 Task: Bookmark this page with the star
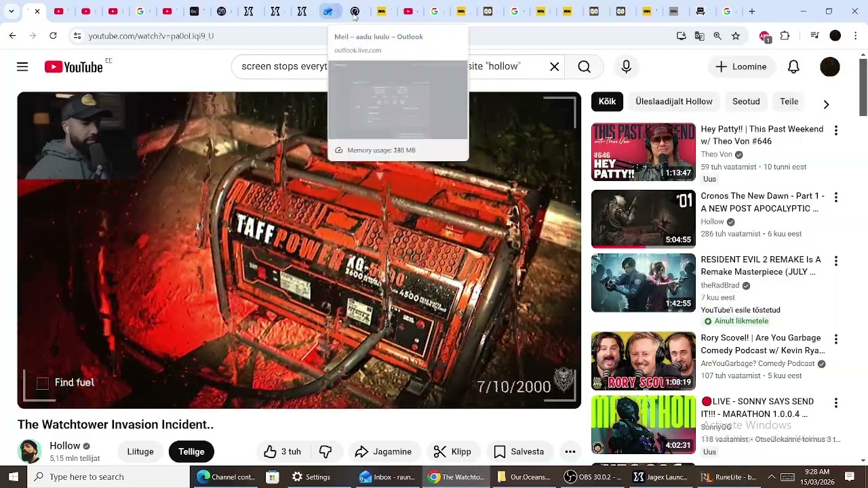pos(736,36)
